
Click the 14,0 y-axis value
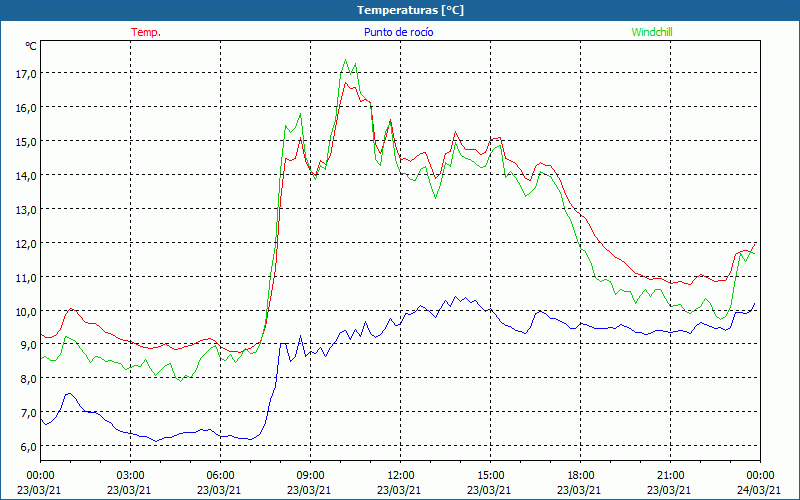pyautogui.click(x=26, y=175)
